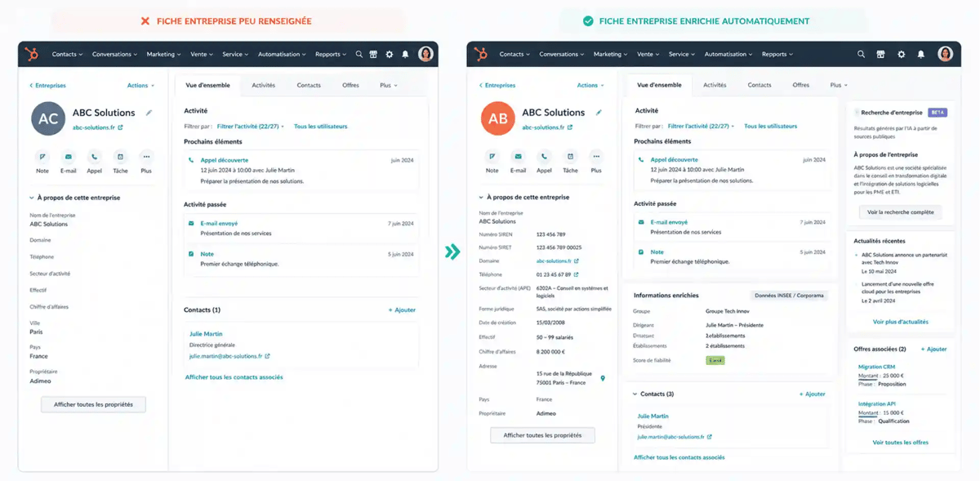This screenshot has height=481, width=980.
Task: Go back via Entreprises link in peu renseignée window
Action: point(48,85)
